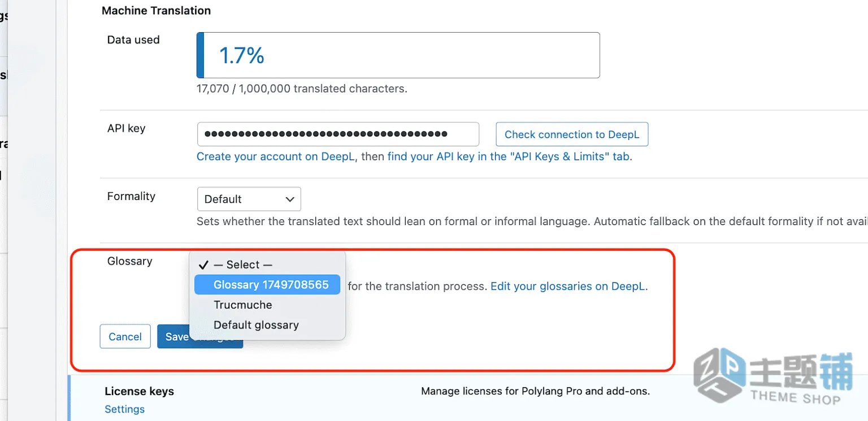
Task: Click the blue filled part of the data bar
Action: [x=200, y=55]
